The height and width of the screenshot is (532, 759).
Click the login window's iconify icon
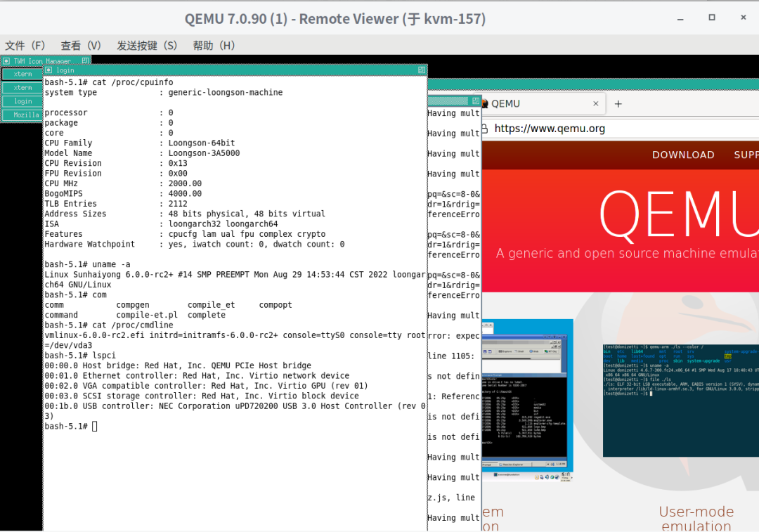(48, 70)
